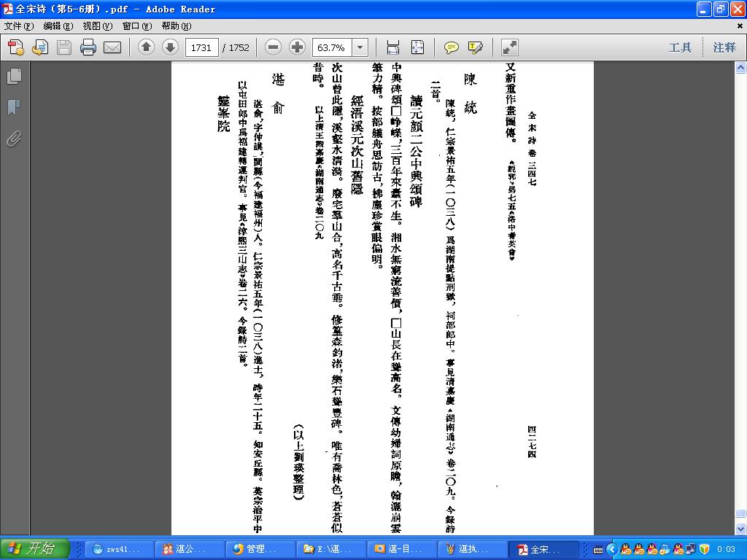Switch to 管理 taskbar window
747x560 pixels.
point(260,549)
